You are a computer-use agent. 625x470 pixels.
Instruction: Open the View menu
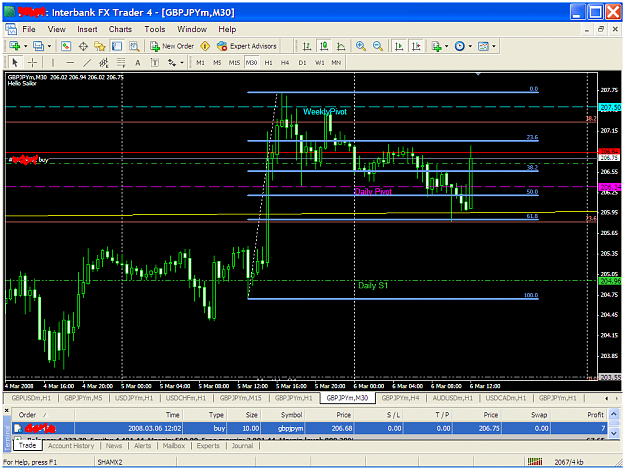tap(57, 29)
